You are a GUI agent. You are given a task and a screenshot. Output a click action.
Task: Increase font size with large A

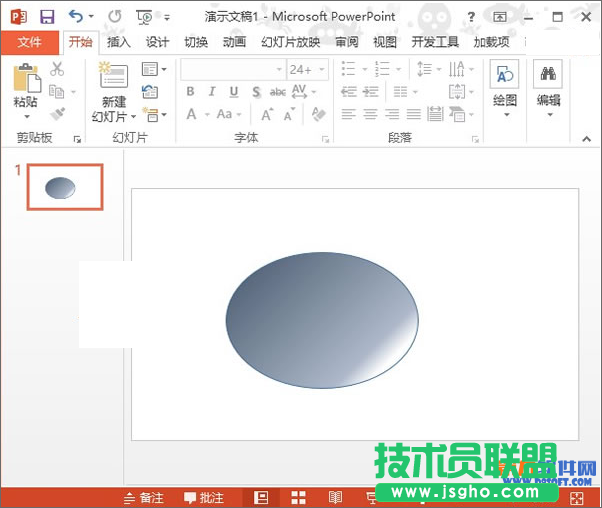coord(267,114)
